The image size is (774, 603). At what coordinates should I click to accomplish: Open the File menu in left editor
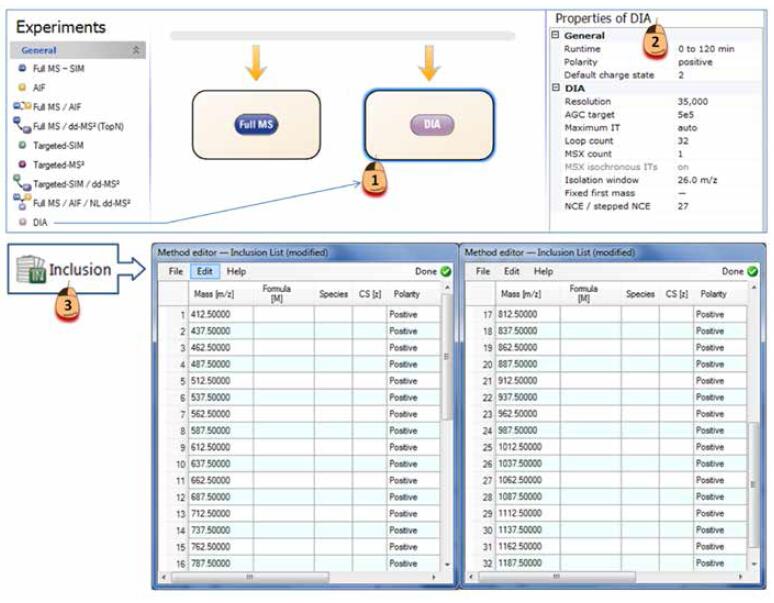tap(175, 271)
